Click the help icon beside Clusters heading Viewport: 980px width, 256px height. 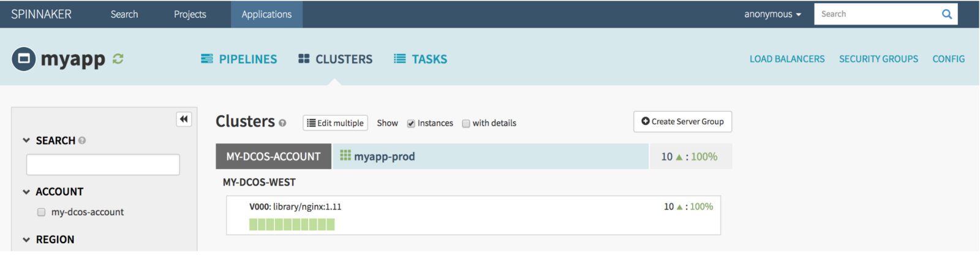pos(282,123)
